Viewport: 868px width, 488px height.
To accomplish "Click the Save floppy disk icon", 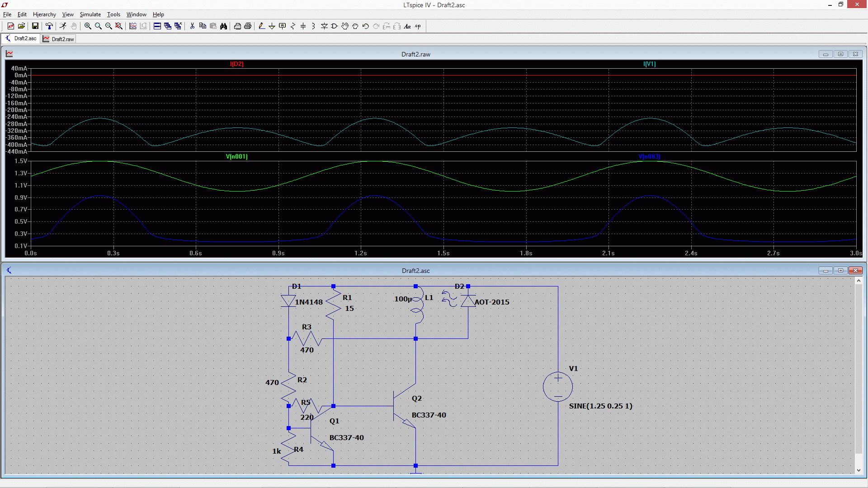I will [x=35, y=26].
